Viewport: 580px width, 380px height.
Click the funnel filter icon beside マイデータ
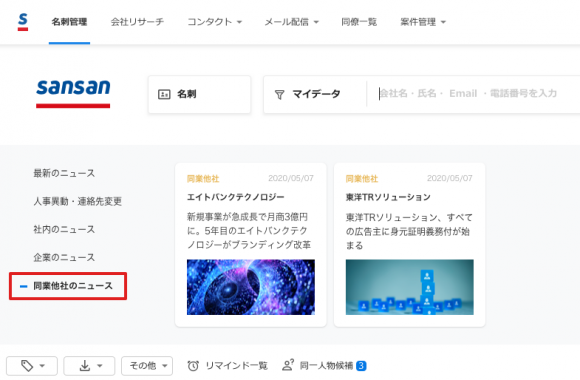[x=280, y=95]
